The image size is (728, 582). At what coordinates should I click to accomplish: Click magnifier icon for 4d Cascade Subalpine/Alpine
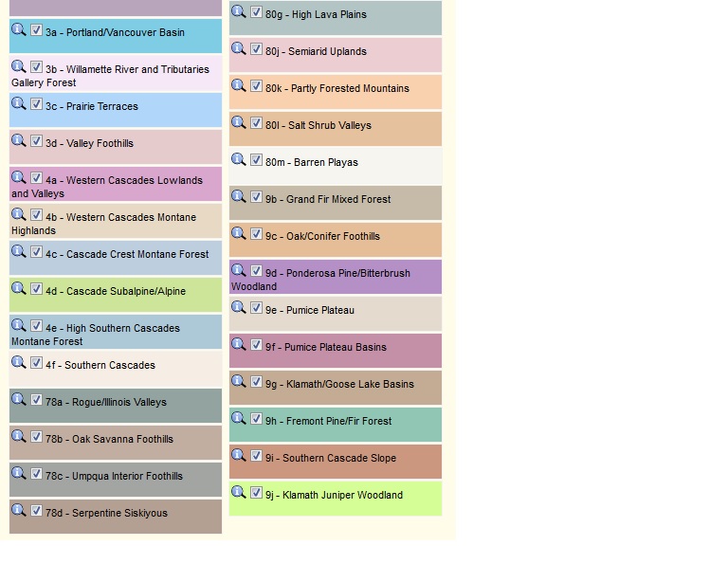pyautogui.click(x=18, y=288)
